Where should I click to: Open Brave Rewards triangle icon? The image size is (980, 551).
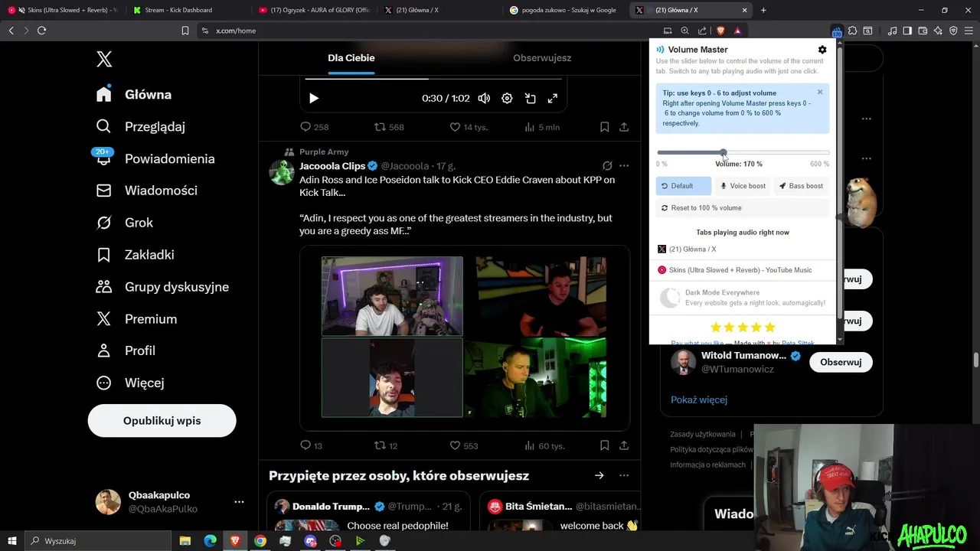coord(737,31)
